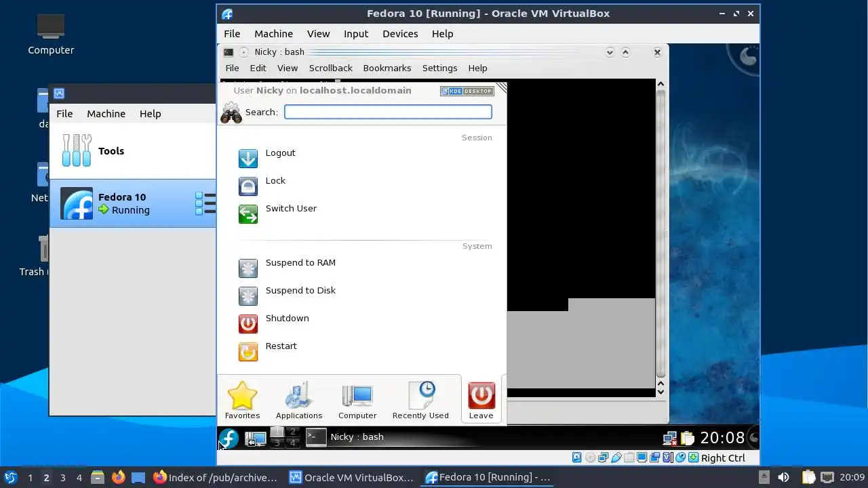The image size is (868, 488).
Task: Open the host file manager launcher
Action: point(98,477)
